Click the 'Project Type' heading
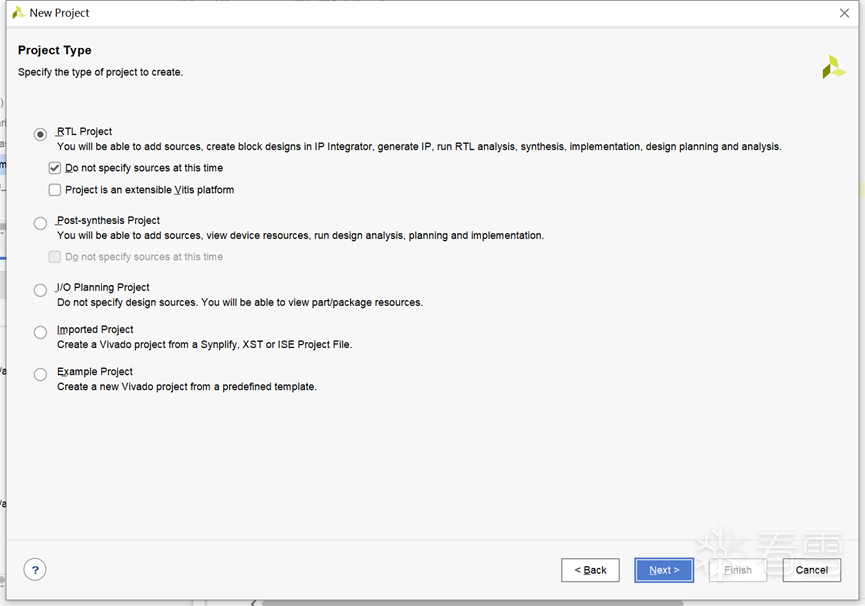Viewport: 865px width, 606px height. click(x=54, y=50)
